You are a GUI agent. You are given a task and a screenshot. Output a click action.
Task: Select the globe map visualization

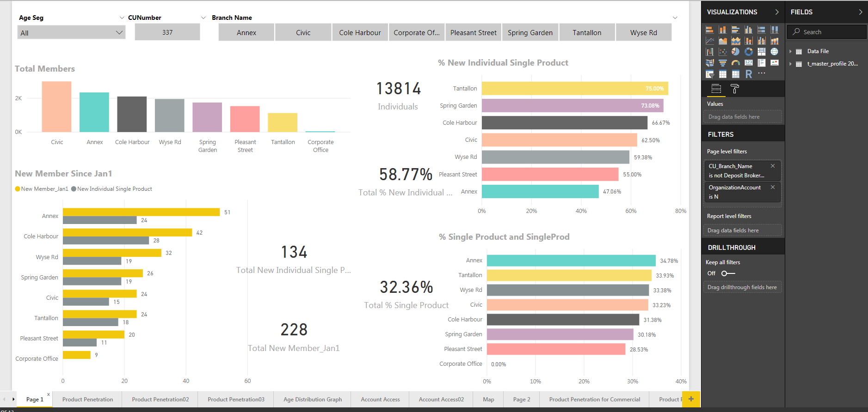(x=774, y=52)
